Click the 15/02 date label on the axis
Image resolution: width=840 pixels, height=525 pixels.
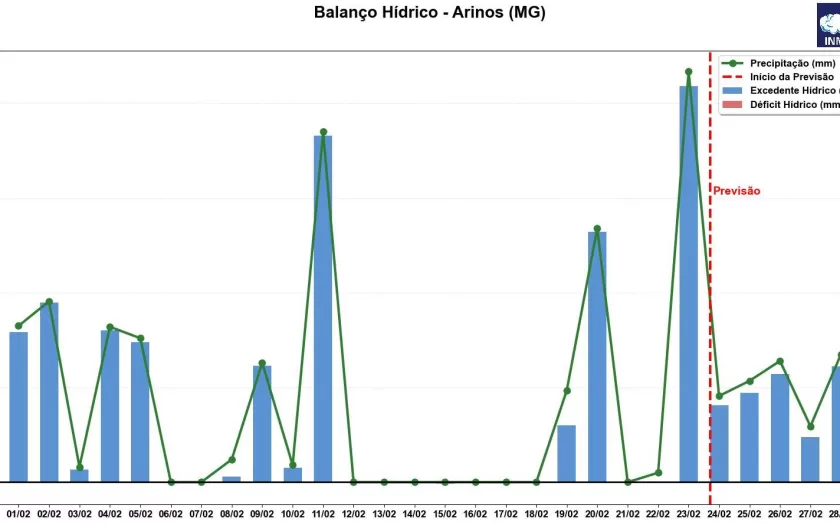pyautogui.click(x=445, y=514)
